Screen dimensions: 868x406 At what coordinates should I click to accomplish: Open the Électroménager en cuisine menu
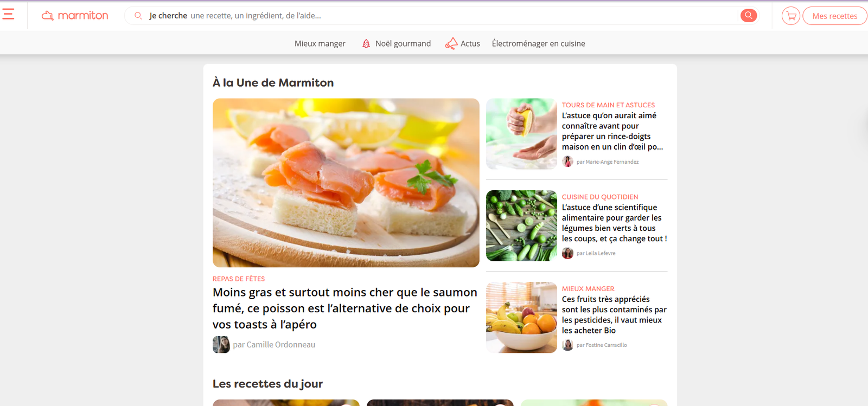[538, 43]
